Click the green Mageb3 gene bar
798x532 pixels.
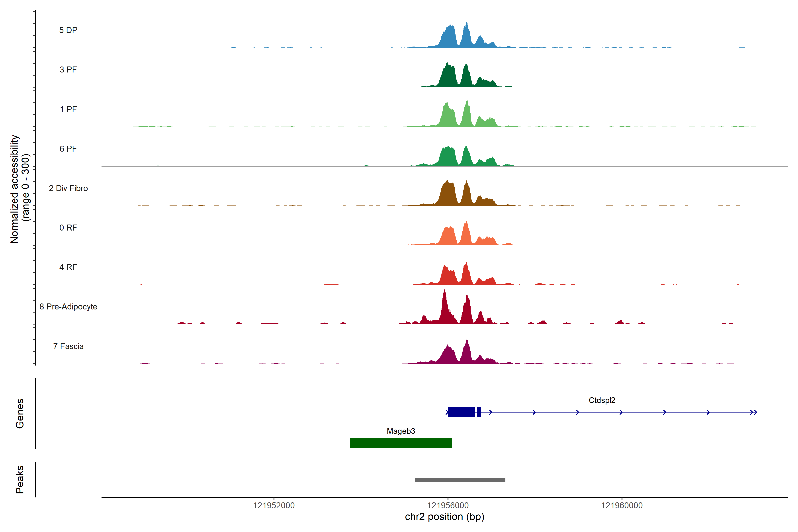tap(401, 443)
